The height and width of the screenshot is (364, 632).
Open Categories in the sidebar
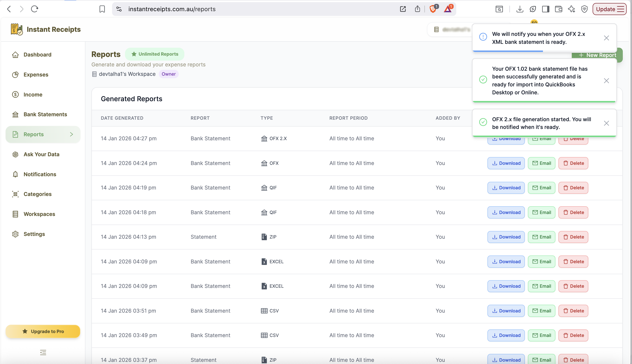point(43,194)
